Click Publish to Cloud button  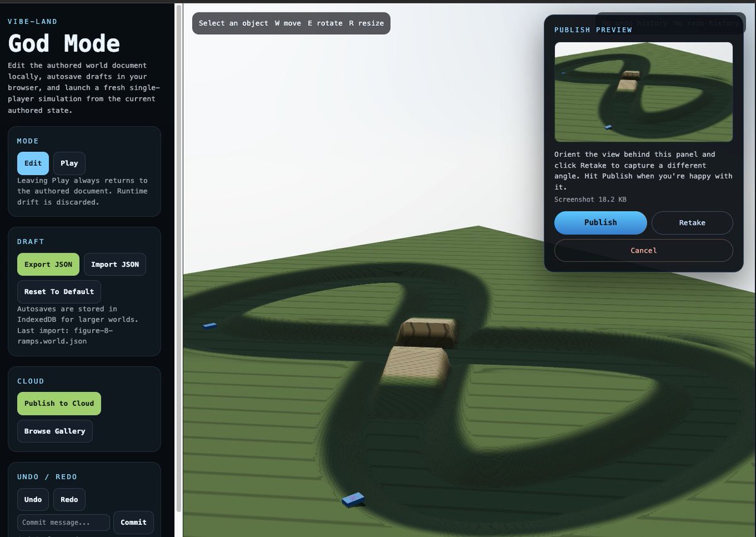pyautogui.click(x=59, y=403)
